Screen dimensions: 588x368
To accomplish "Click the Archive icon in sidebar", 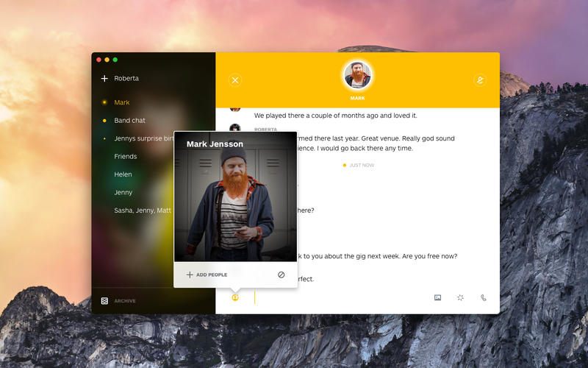I will (104, 301).
